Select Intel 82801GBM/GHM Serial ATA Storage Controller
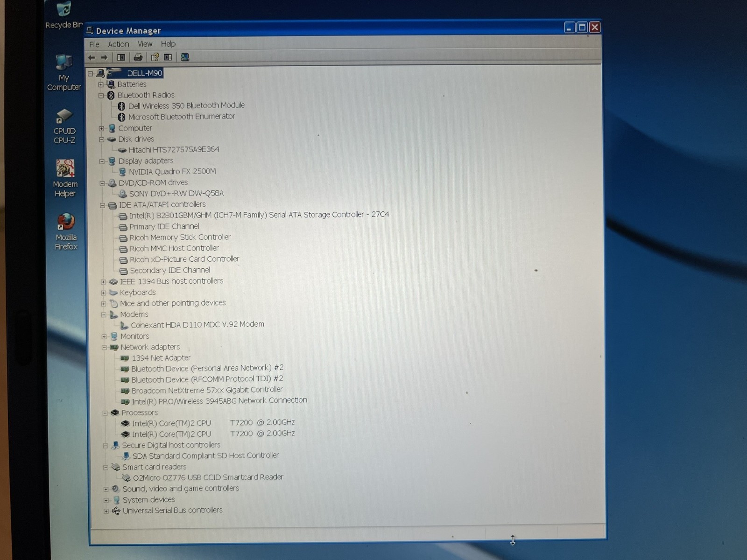Viewport: 747px width, 560px height. tap(259, 215)
